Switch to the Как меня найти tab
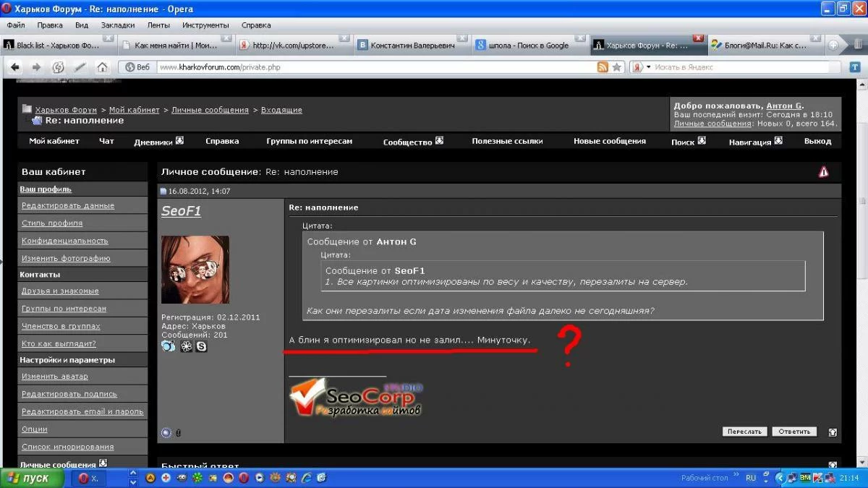Screen dimensions: 868x488 (176, 45)
